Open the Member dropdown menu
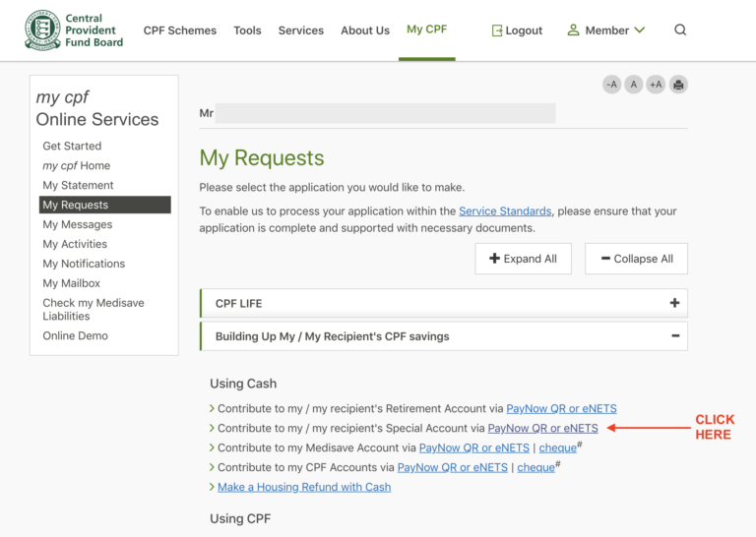The width and height of the screenshot is (756, 537). (606, 30)
